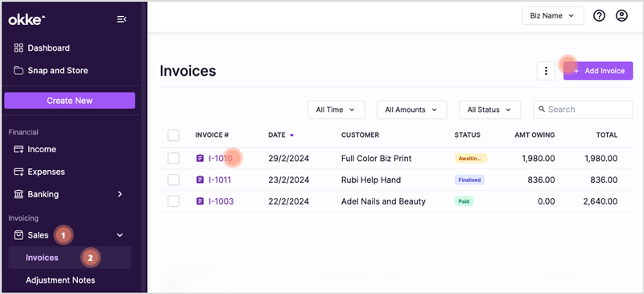Open the All Status filter dropdown
The height and width of the screenshot is (294, 644).
point(489,110)
